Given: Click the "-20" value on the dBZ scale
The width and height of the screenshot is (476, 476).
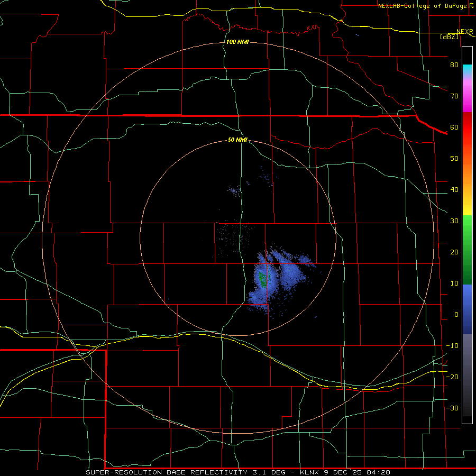Looking at the screenshot, I should (x=452, y=377).
